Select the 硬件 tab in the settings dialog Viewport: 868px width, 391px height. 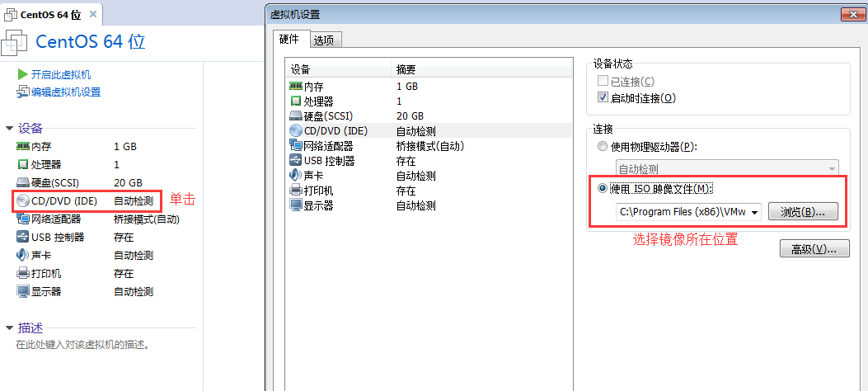289,39
